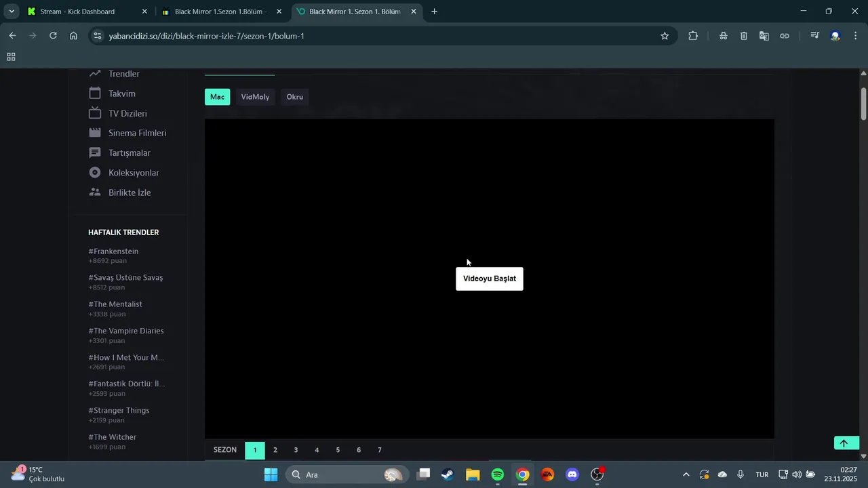The width and height of the screenshot is (868, 488).
Task: Open Spotify from the taskbar
Action: click(x=498, y=474)
